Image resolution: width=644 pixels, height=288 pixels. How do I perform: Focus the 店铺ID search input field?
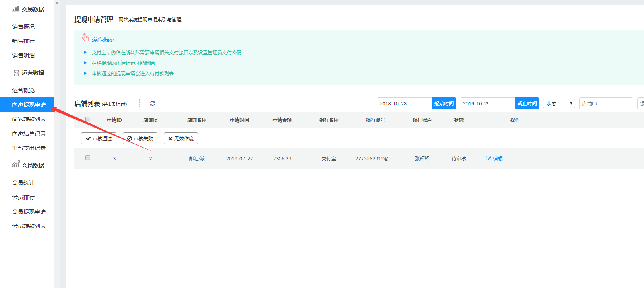[x=606, y=103]
